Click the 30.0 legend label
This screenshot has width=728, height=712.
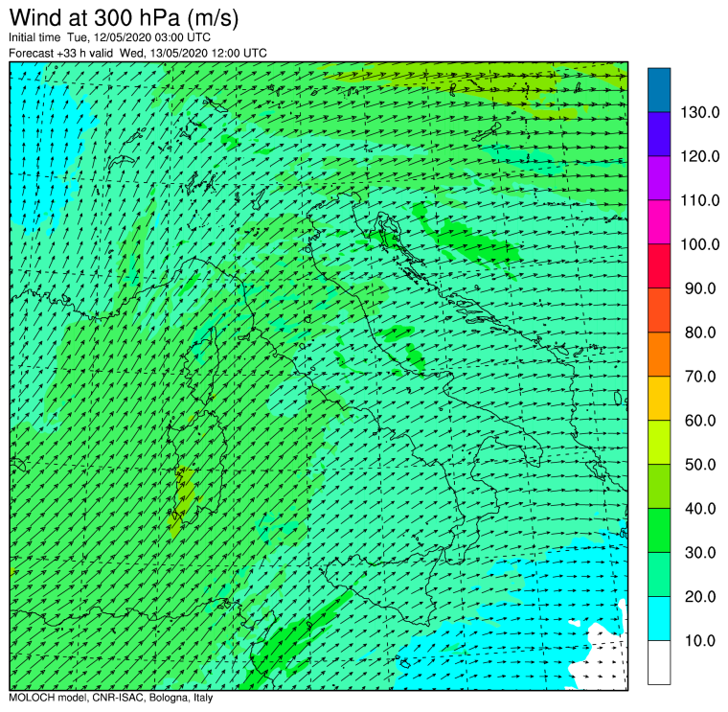(700, 553)
